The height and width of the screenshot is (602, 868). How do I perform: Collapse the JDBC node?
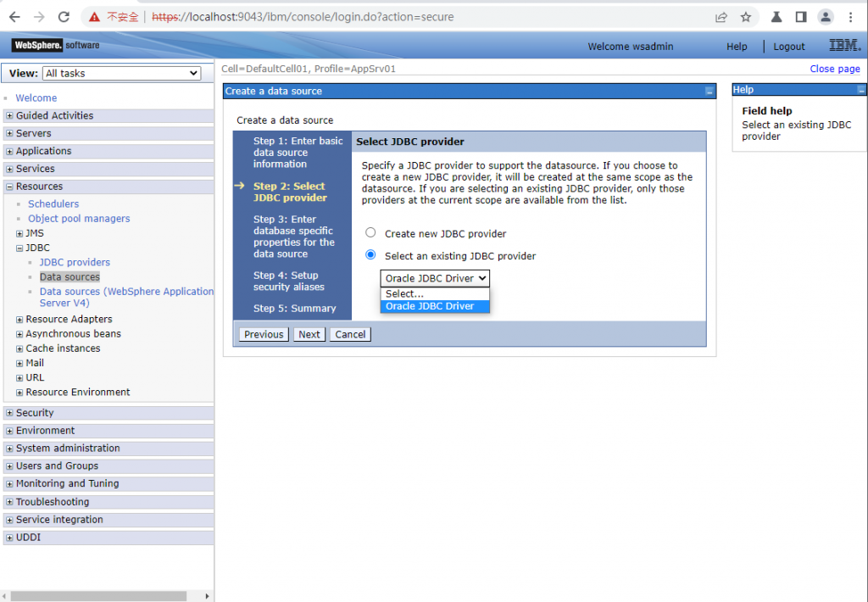pyautogui.click(x=19, y=248)
